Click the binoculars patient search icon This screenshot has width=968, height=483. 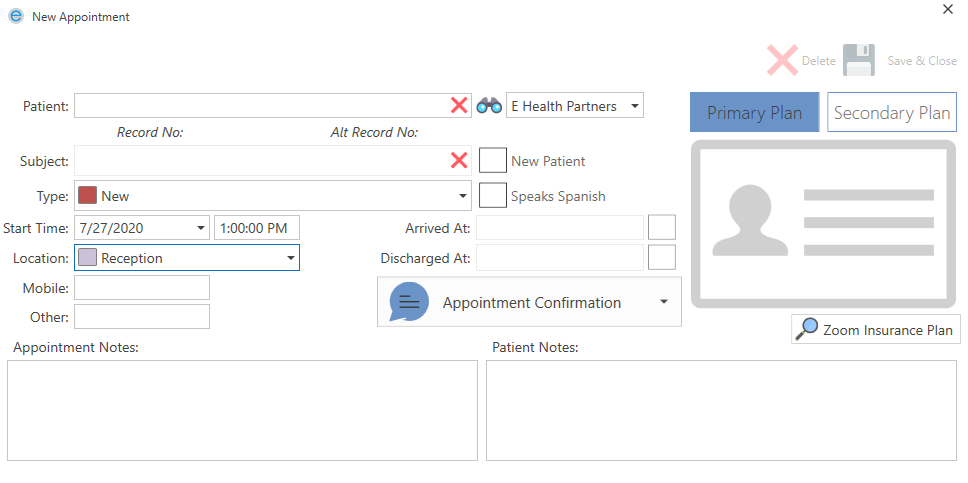(x=489, y=106)
